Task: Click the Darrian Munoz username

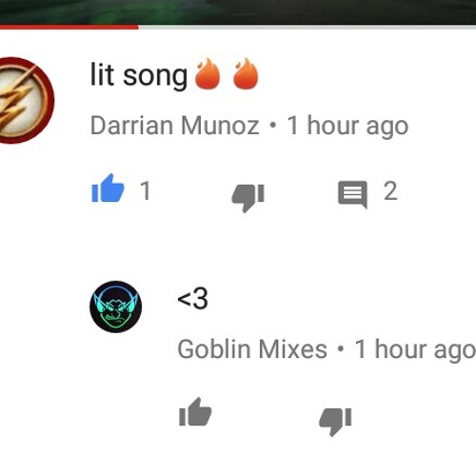Action: 175,126
